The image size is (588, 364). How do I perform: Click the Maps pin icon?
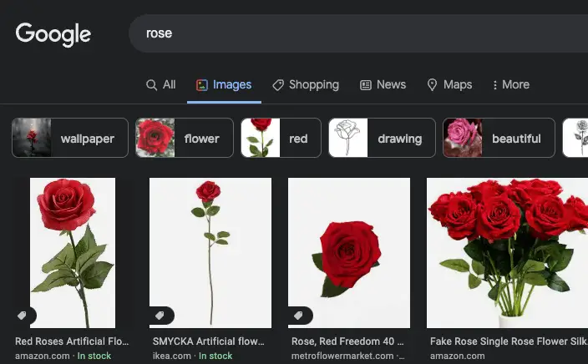coord(432,84)
